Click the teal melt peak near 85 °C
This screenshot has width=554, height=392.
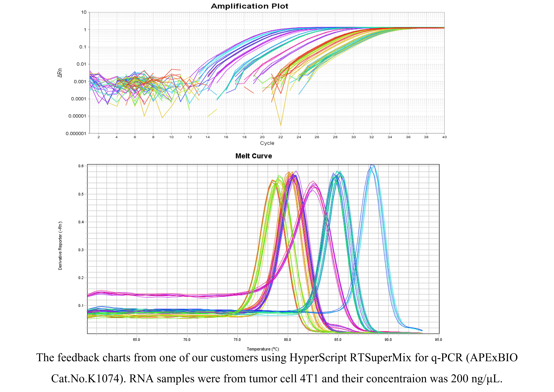tap(337, 173)
